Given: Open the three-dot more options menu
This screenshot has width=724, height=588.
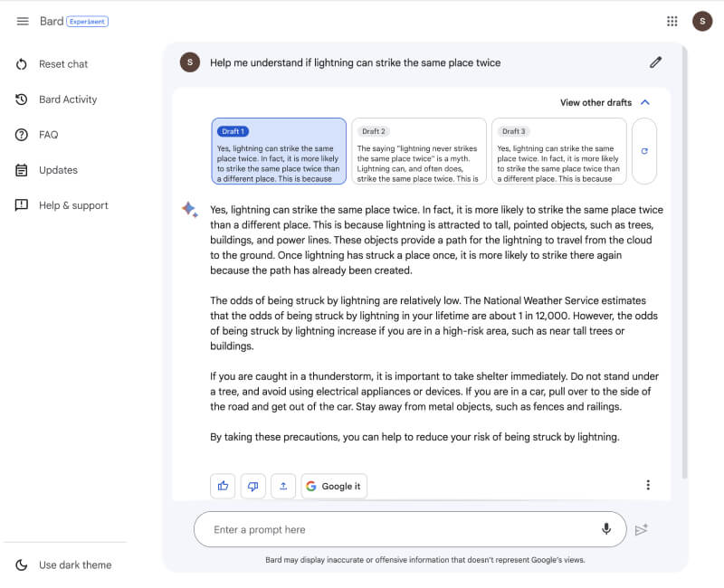Looking at the screenshot, I should pyautogui.click(x=648, y=485).
